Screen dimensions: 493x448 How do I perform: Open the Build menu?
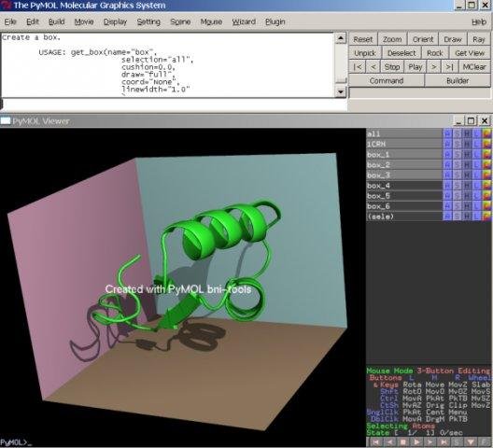click(x=57, y=21)
